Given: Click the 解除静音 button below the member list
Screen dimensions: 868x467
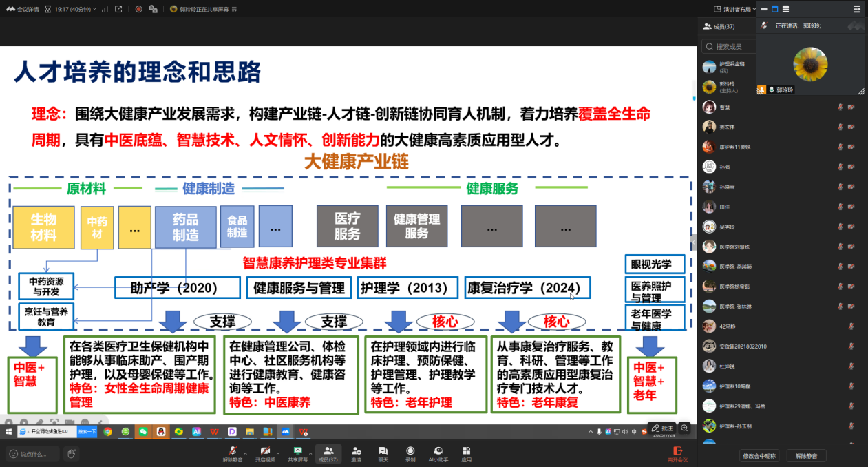Looking at the screenshot, I should pyautogui.click(x=806, y=455).
